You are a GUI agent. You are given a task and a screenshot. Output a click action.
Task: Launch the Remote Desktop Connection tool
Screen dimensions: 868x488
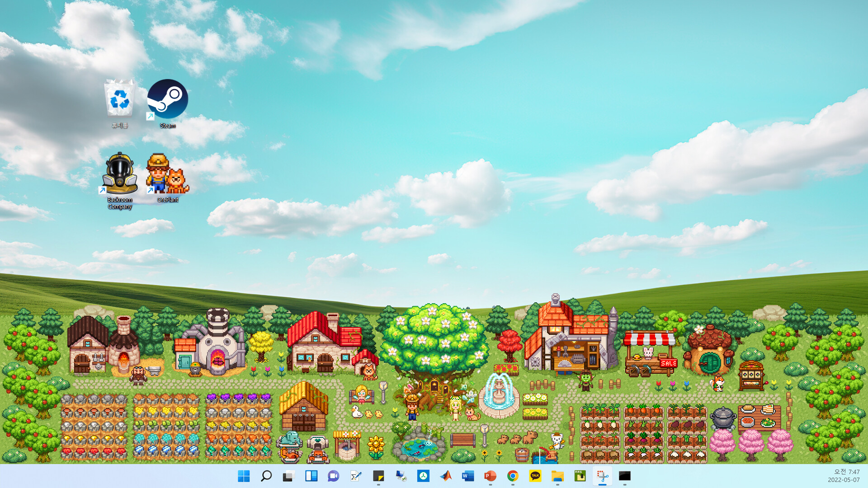point(401,476)
